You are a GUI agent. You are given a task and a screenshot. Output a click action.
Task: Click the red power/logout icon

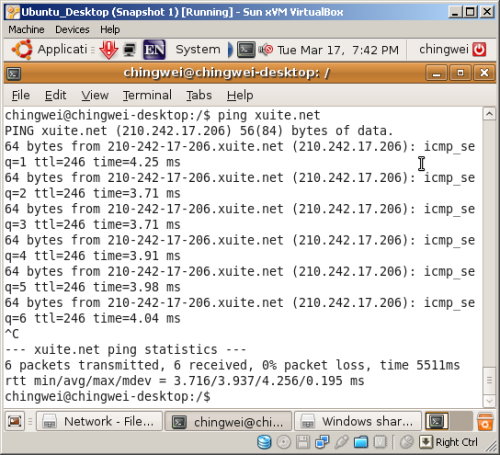479,49
